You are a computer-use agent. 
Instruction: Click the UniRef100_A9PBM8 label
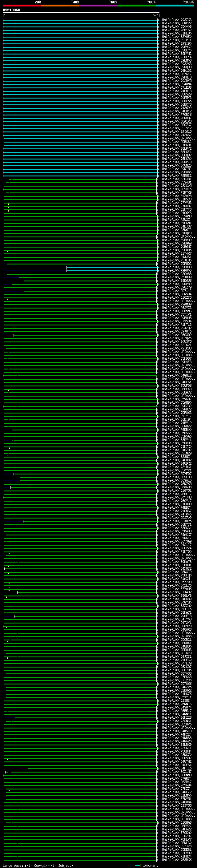pyautogui.click(x=177, y=267)
